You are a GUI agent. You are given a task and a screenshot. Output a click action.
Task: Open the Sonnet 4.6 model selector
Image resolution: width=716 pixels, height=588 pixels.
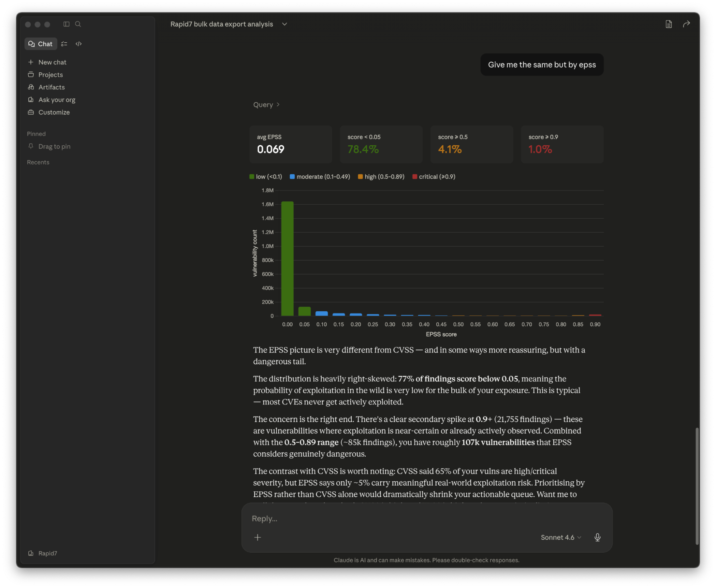pos(561,537)
